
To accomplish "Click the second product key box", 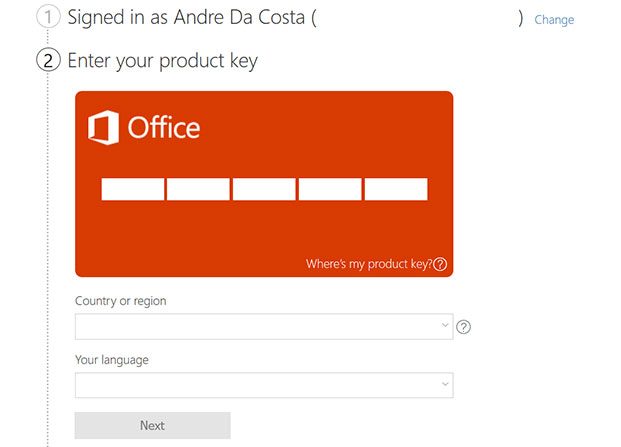I will coord(198,189).
